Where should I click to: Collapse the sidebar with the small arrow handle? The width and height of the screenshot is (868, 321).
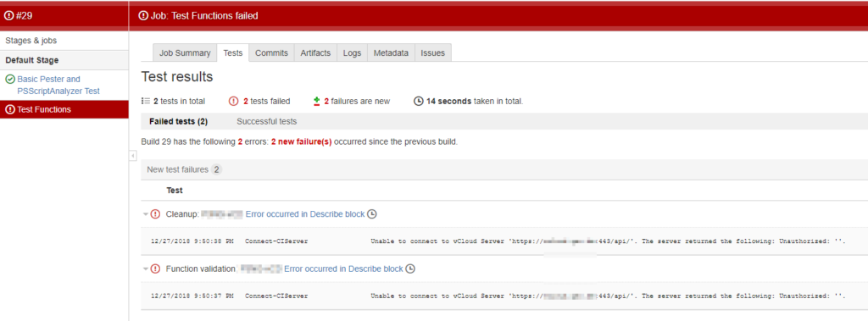tap(133, 156)
